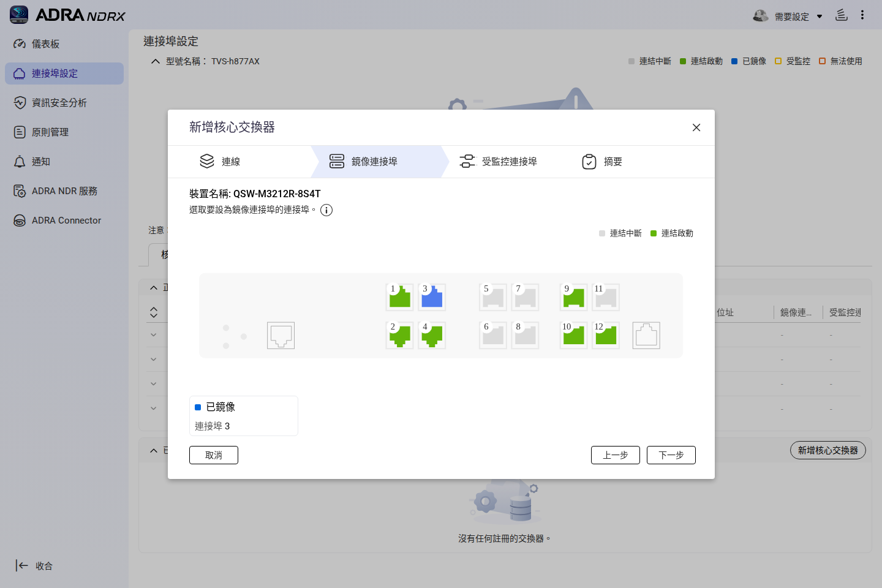Select disconnected port 11 icon
This screenshot has width=882, height=588.
[x=606, y=297]
